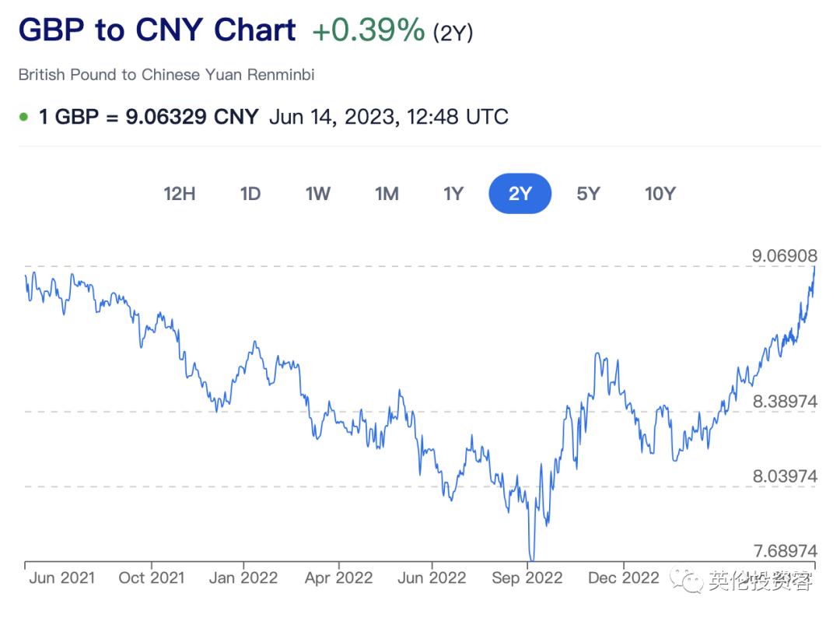The image size is (840, 618).
Task: Select the 12H time range tab
Action: point(179,194)
